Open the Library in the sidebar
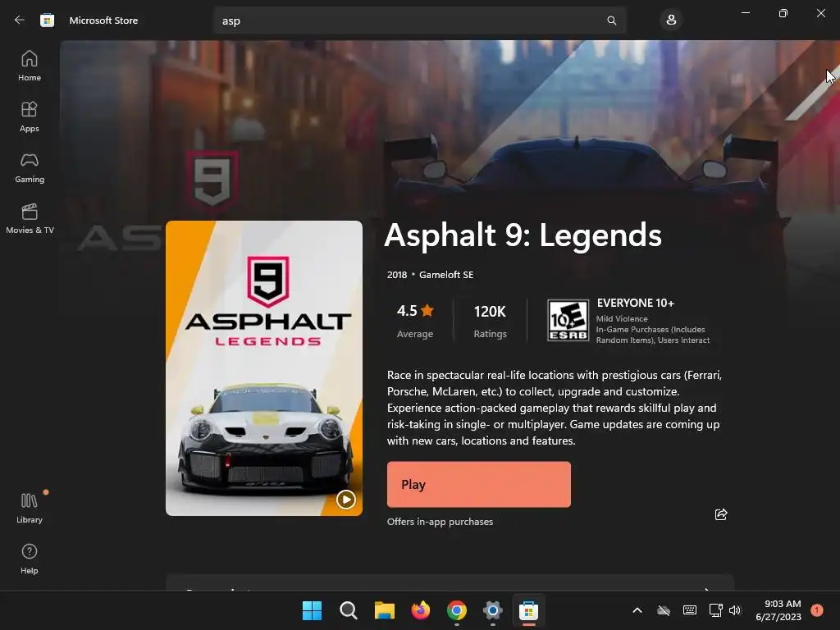The height and width of the screenshot is (630, 840). click(x=30, y=508)
